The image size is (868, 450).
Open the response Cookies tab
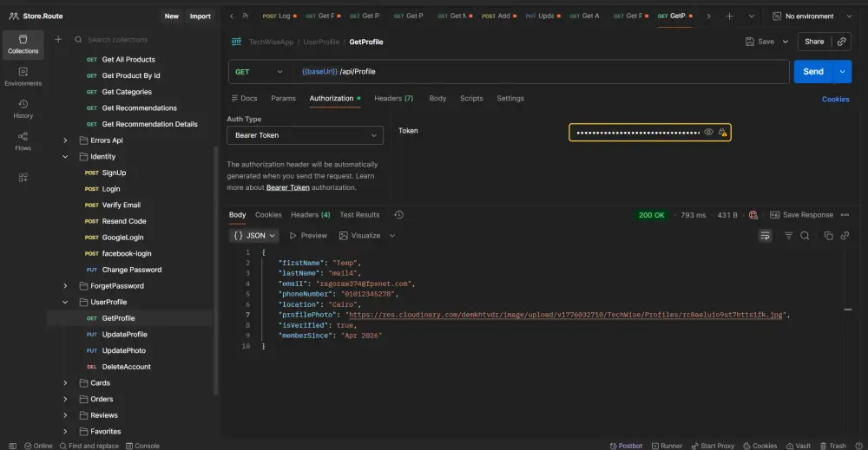pyautogui.click(x=268, y=214)
